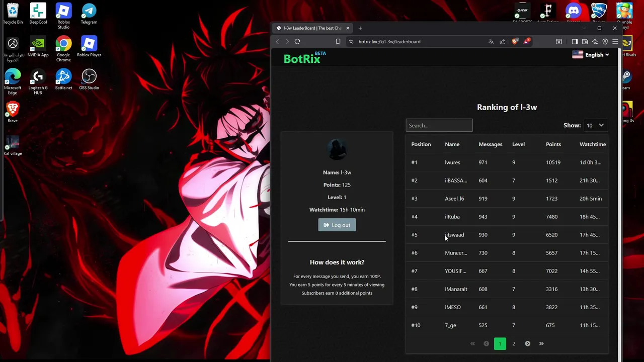This screenshot has height=362, width=644.
Task: Select the name ilRuba
Action: (x=452, y=217)
